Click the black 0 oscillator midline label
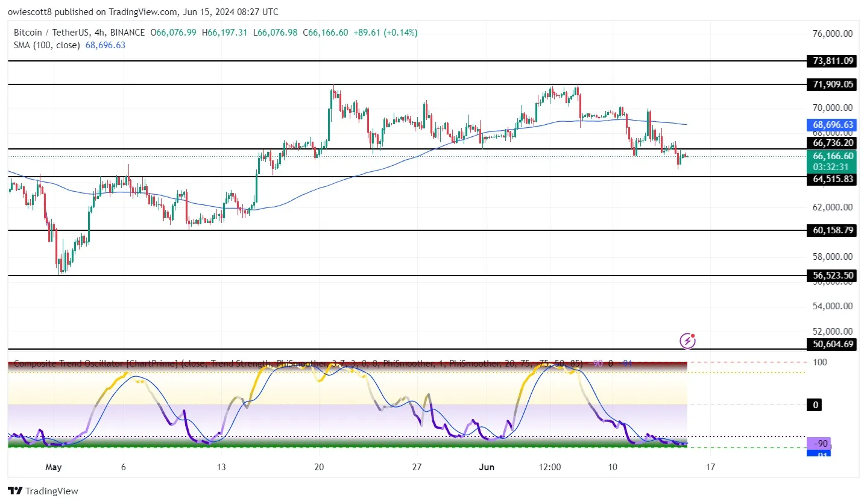This screenshot has height=504, width=867. tap(815, 405)
